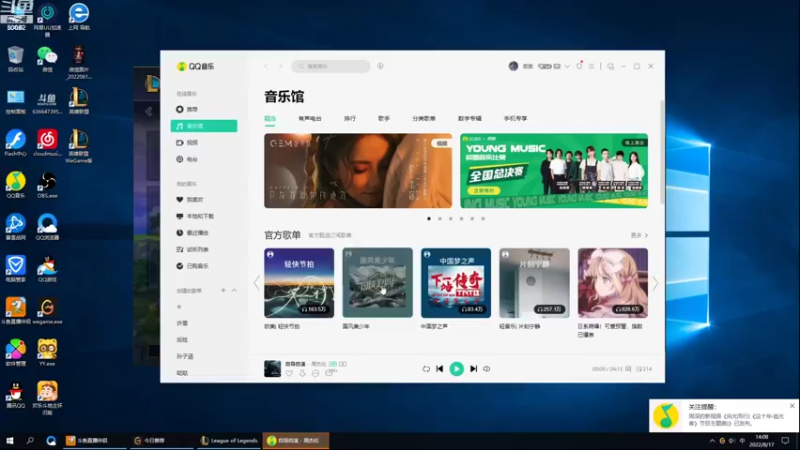Open 最近播放 recent plays in sidebar
The width and height of the screenshot is (800, 450).
[x=197, y=233]
